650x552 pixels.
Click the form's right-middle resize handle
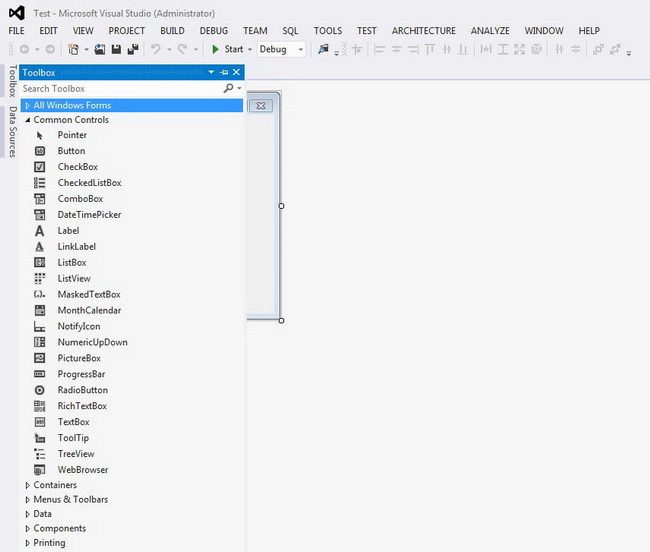281,206
